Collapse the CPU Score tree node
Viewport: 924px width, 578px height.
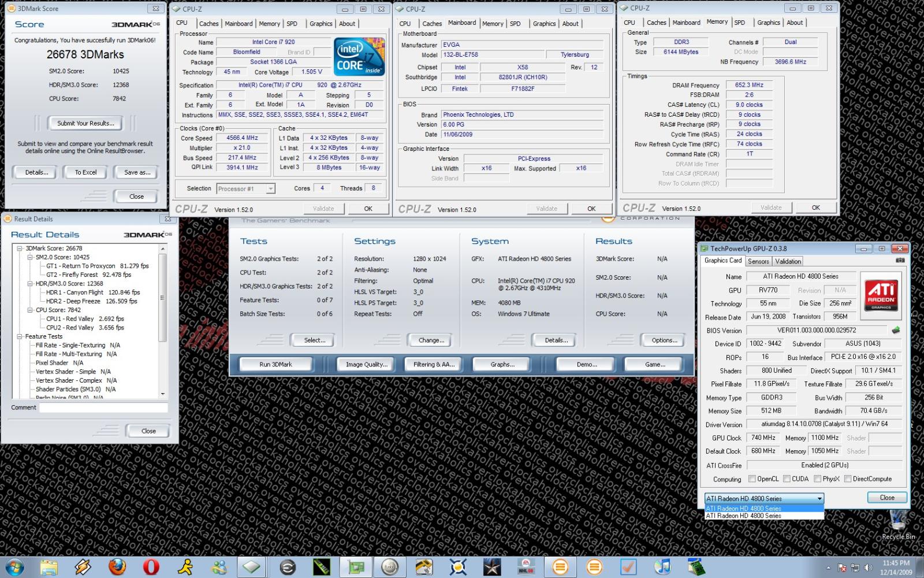click(x=30, y=310)
